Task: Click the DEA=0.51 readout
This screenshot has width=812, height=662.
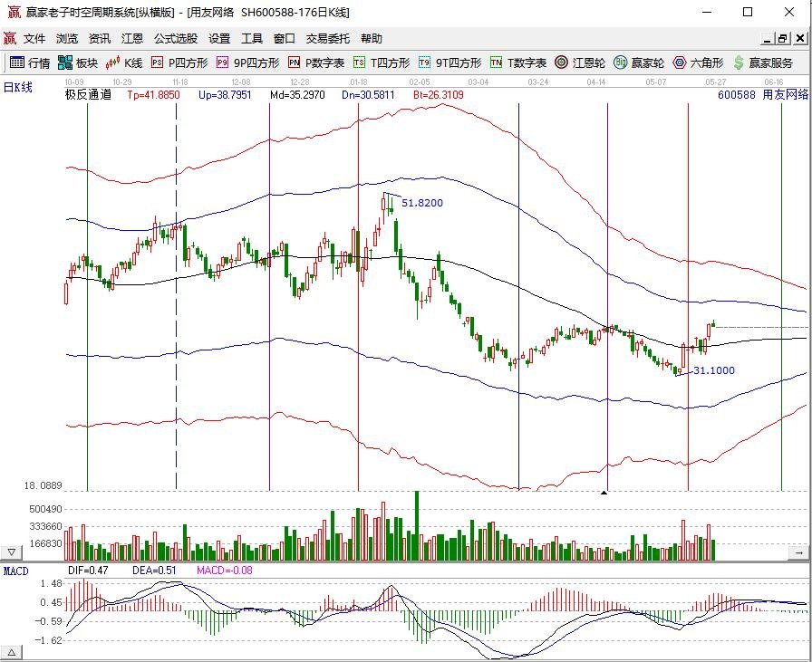Action: [154, 571]
